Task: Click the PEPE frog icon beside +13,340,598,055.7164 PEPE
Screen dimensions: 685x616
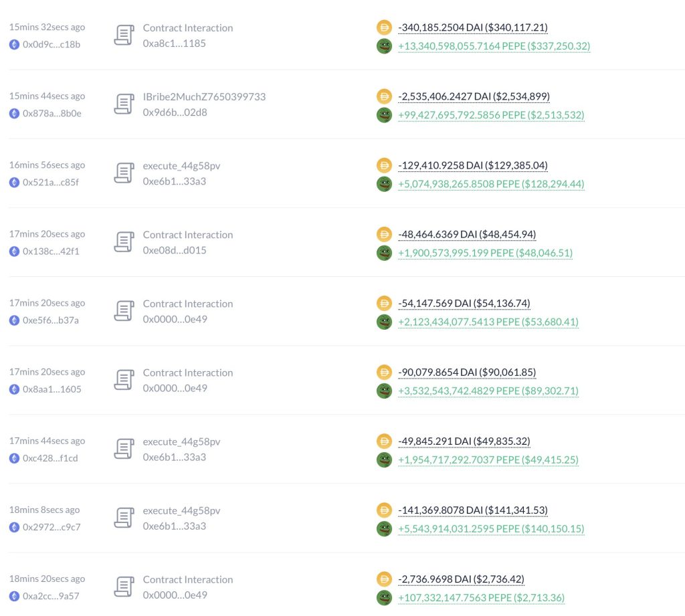Action: tap(384, 46)
